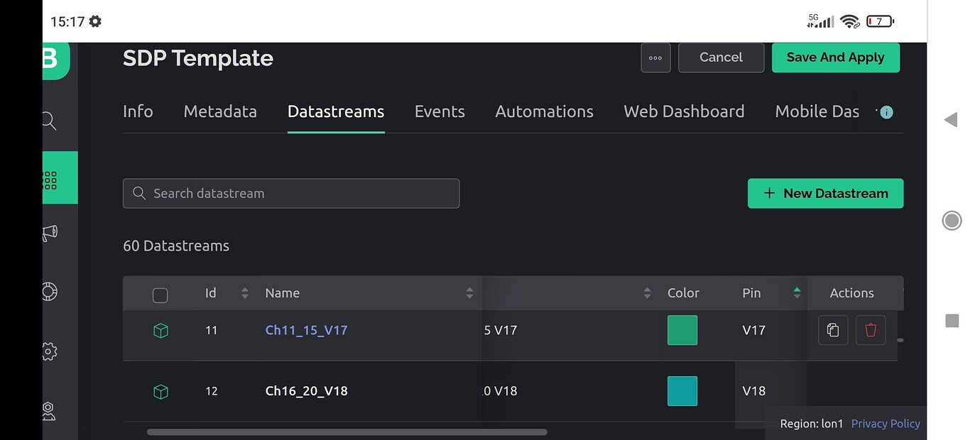Open the Web Dashboard tab
This screenshot has width=980, height=440.
pos(683,111)
